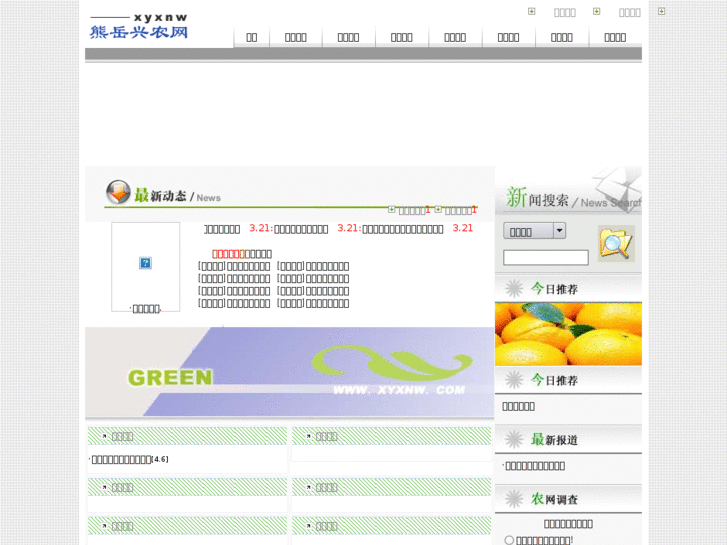Image resolution: width=727 pixels, height=545 pixels.
Task: Click the orange down-arrow icon beside 最新动态 News
Action: tap(118, 192)
